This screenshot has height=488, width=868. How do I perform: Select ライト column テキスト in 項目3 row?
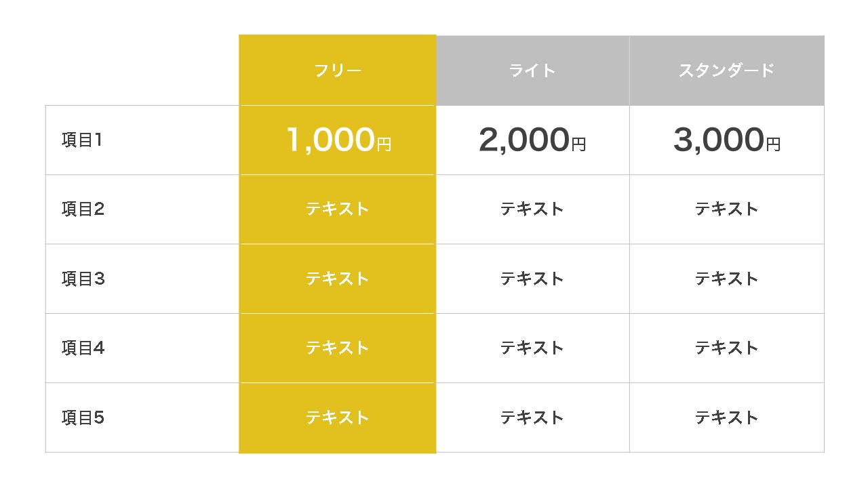532,279
